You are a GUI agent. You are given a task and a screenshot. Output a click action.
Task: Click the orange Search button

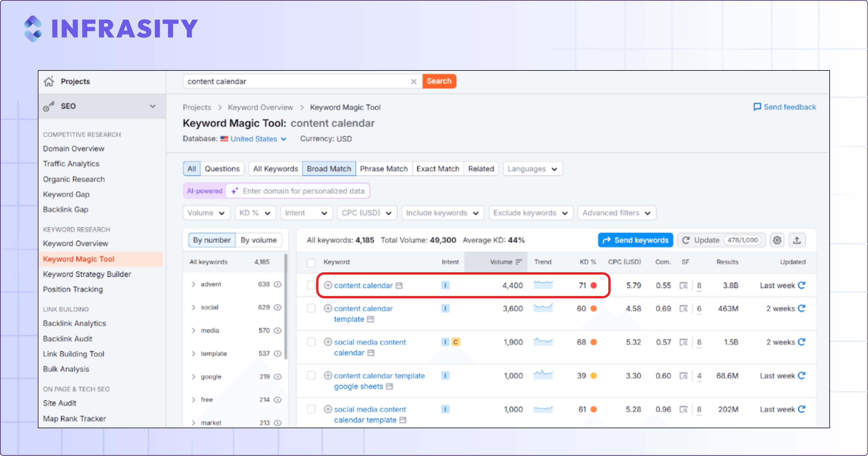439,81
